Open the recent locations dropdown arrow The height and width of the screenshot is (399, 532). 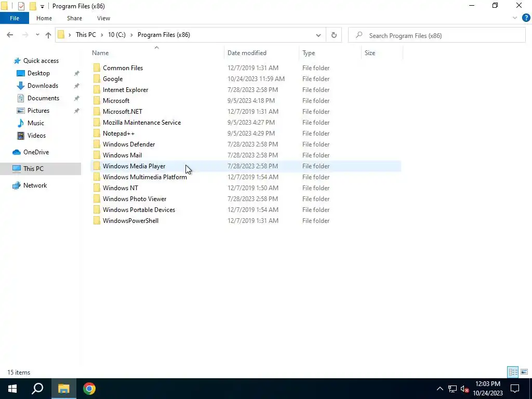click(37, 35)
